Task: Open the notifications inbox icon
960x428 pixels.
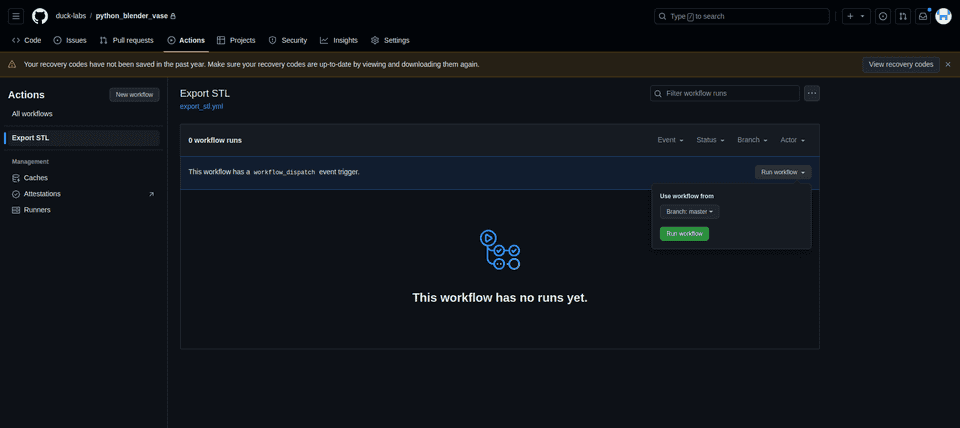Action: [923, 16]
